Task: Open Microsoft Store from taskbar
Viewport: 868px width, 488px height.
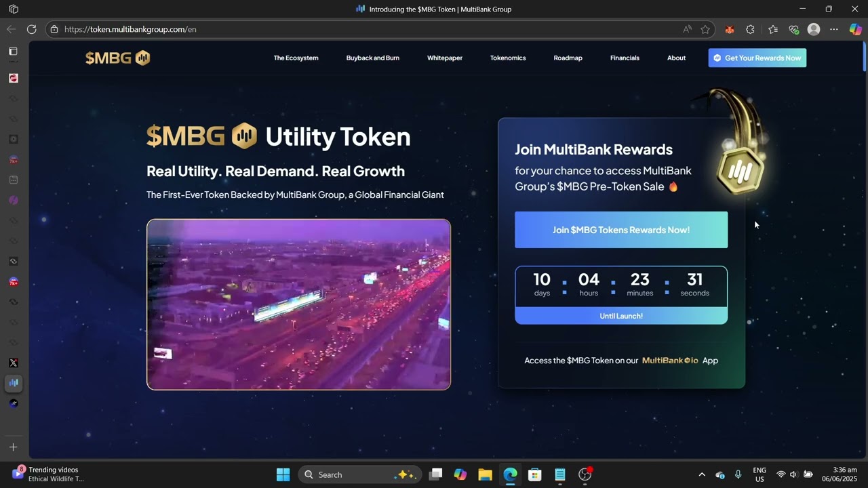Action: point(535,474)
